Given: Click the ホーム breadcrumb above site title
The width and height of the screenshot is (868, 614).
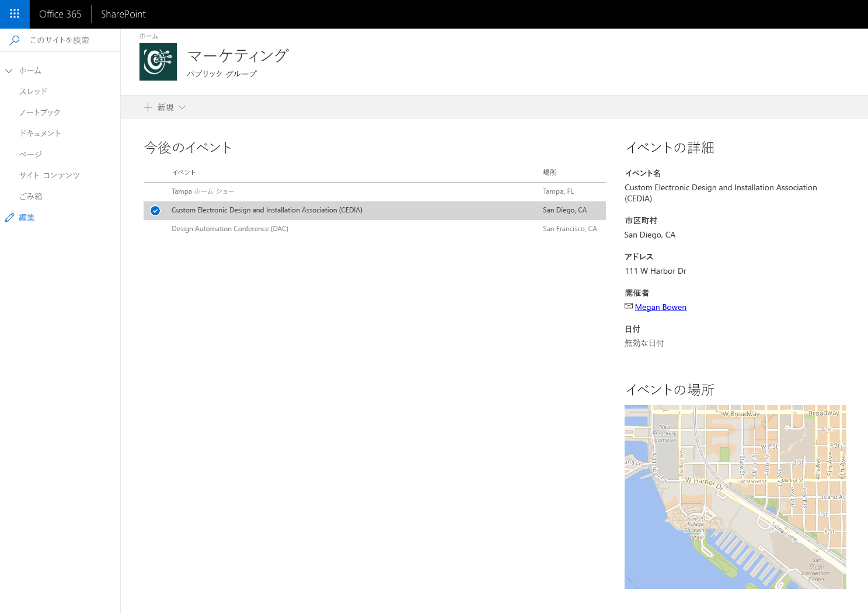Looking at the screenshot, I should (149, 36).
